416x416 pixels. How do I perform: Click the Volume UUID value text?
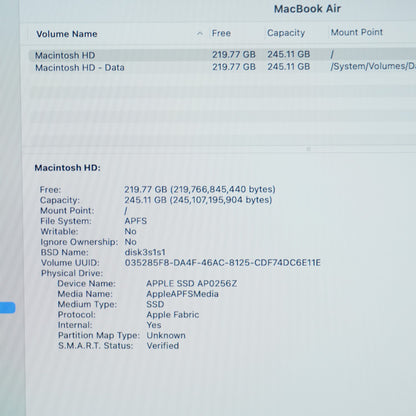pos(222,263)
